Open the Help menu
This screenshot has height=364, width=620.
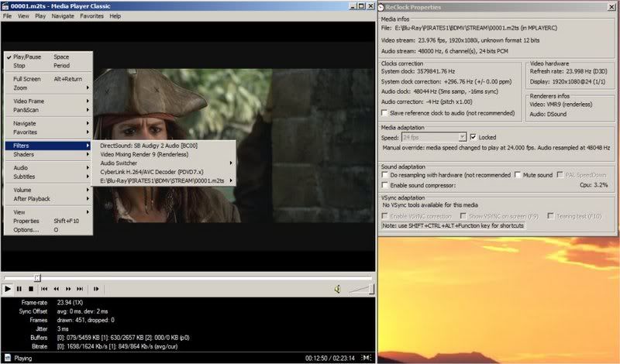[x=115, y=16]
